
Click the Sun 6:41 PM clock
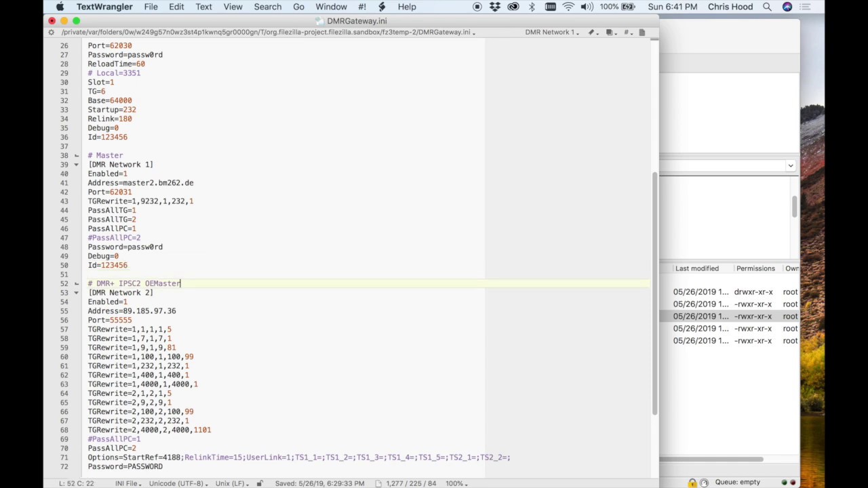tap(672, 7)
